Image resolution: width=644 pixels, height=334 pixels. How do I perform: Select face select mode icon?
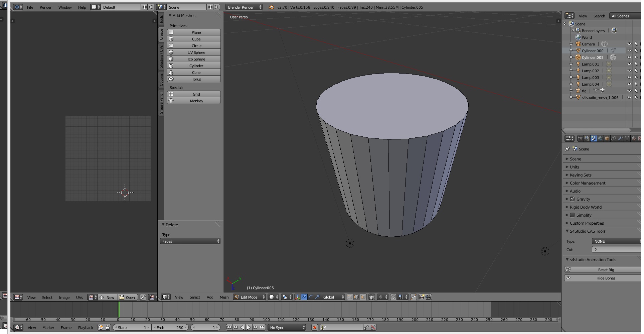(x=363, y=297)
